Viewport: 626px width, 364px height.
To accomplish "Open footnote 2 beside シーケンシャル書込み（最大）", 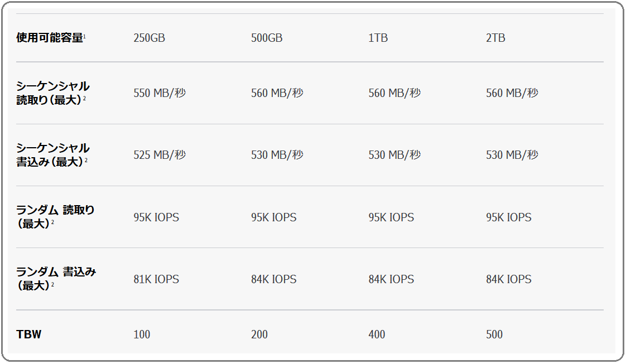I will point(86,161).
